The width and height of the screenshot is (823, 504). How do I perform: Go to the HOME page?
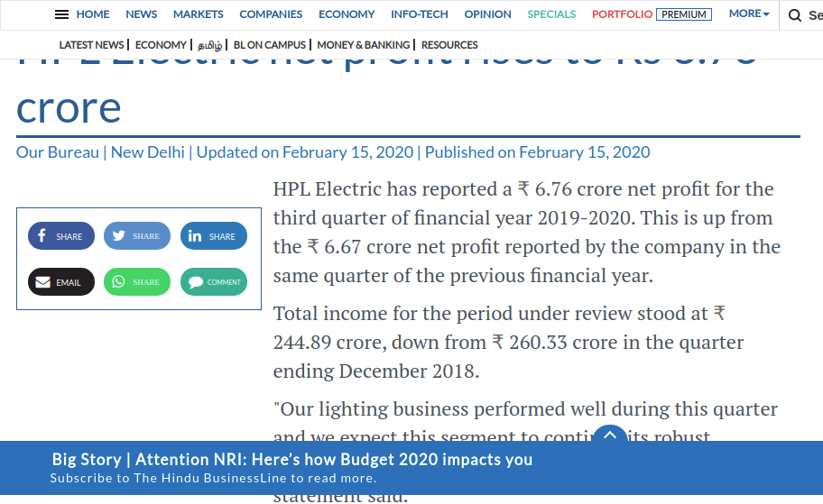click(x=93, y=14)
